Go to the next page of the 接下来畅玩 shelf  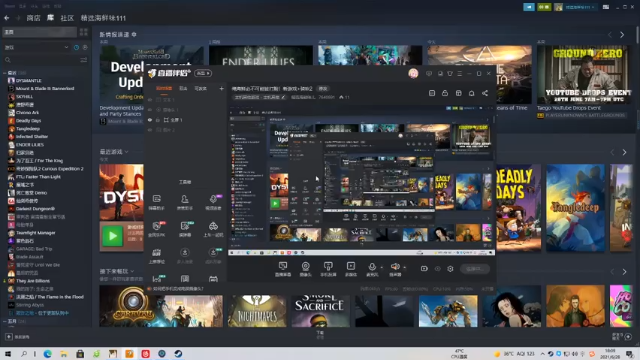click(624, 272)
